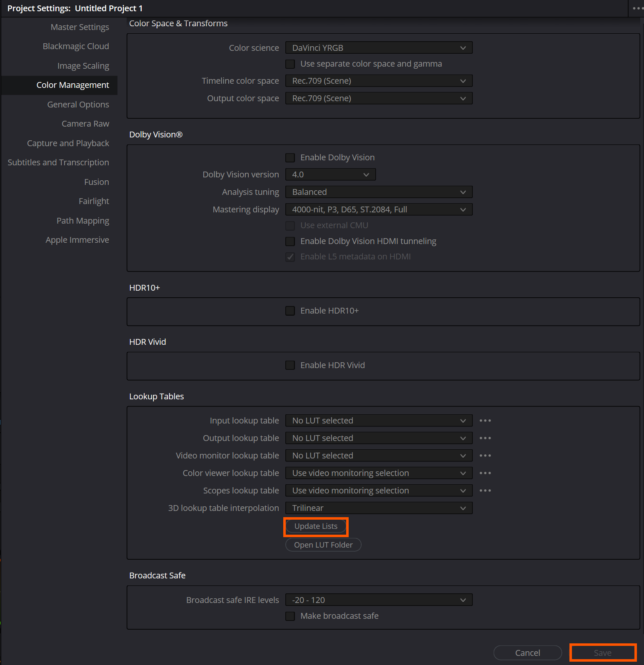Select Color Management in sidebar
644x665 pixels.
pos(59,85)
